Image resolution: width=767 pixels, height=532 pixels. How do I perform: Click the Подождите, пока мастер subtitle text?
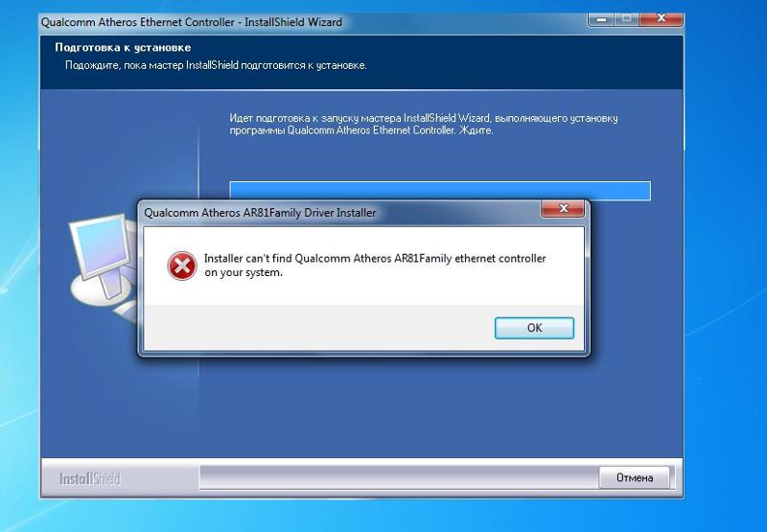216,65
